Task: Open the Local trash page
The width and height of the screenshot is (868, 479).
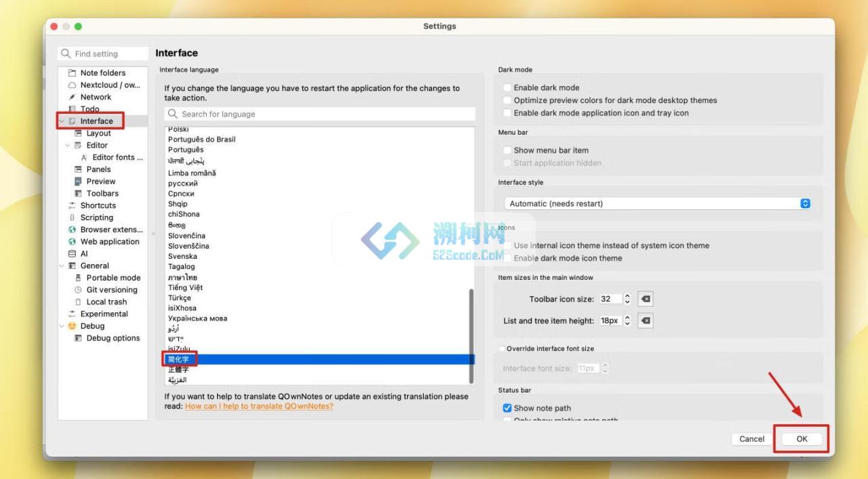Action: (x=106, y=302)
